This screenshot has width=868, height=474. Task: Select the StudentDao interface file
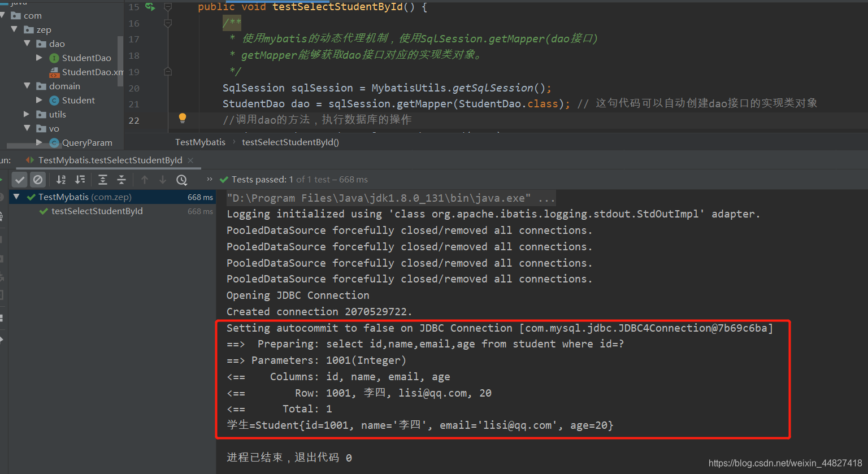tap(80, 58)
